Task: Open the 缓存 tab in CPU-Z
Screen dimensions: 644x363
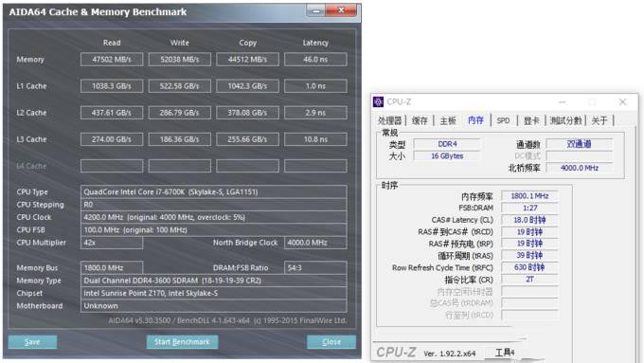Action: pyautogui.click(x=420, y=120)
